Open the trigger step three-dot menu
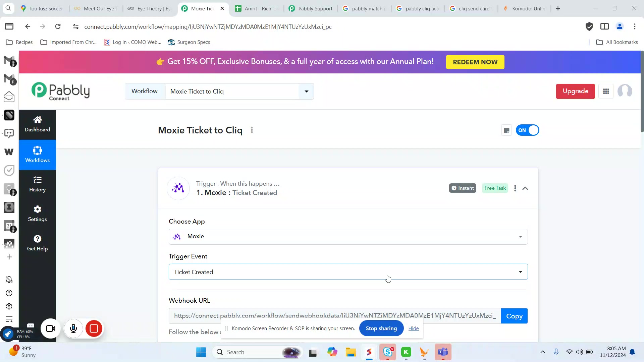Image resolution: width=644 pixels, height=362 pixels. [x=515, y=188]
